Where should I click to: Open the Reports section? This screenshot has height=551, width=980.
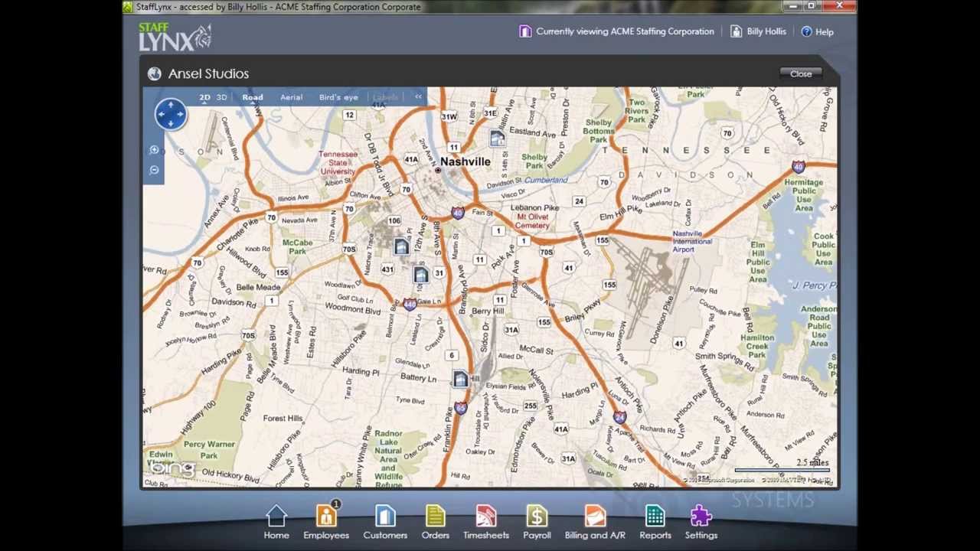click(655, 523)
